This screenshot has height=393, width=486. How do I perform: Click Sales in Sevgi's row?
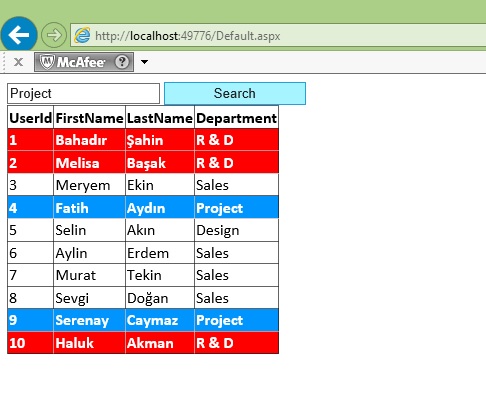click(236, 298)
